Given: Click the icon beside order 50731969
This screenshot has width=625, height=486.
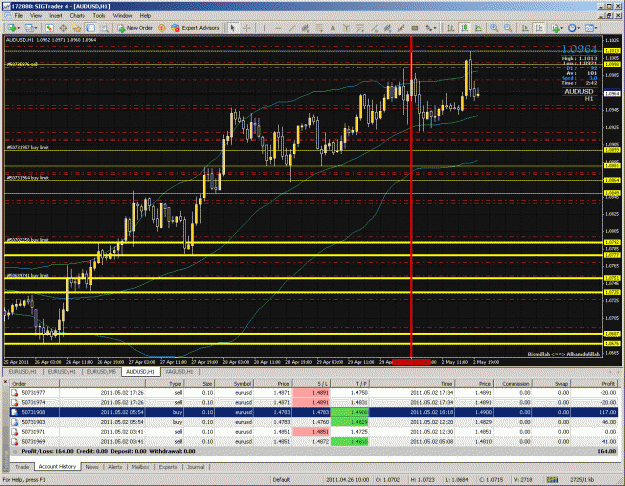Looking at the screenshot, I should pos(14,442).
